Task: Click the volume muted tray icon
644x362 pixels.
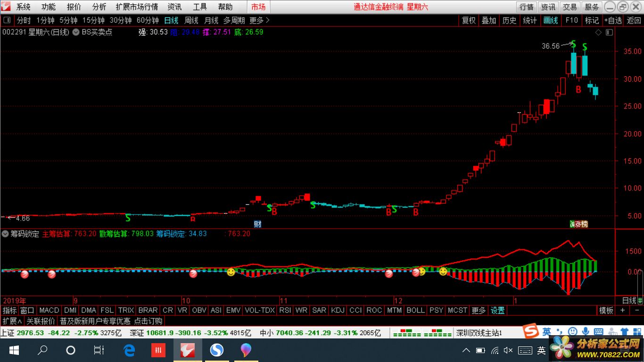Action: click(x=508, y=350)
